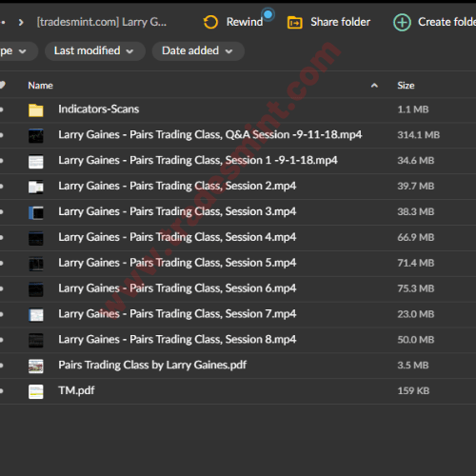Screen dimensions: 476x476
Task: Click thumbnail of Session 2.mp4
Action: click(36, 187)
